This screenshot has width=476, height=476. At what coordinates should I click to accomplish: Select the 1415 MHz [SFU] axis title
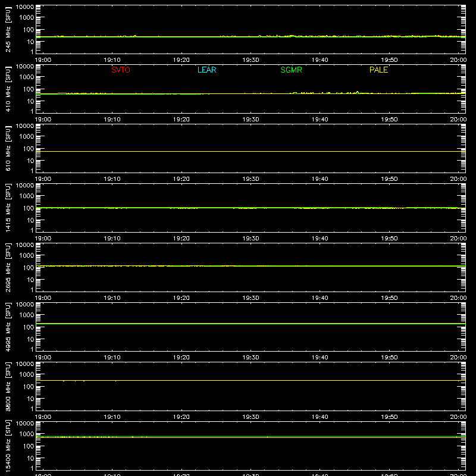coord(8,208)
